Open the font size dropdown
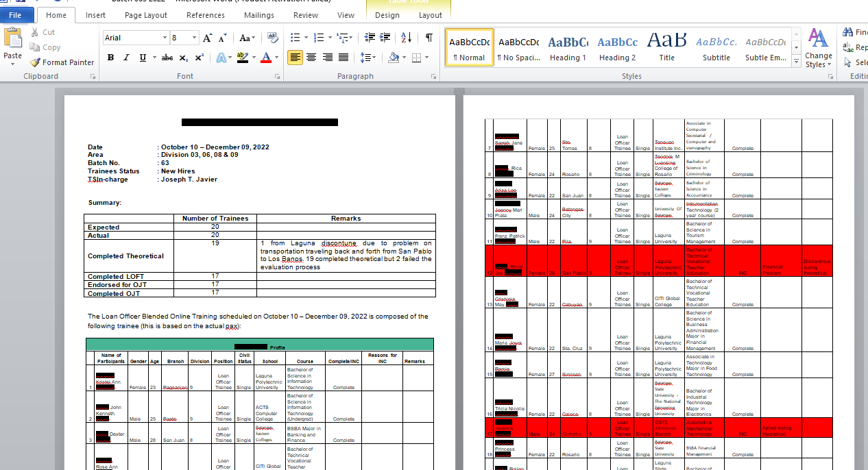 pos(195,38)
